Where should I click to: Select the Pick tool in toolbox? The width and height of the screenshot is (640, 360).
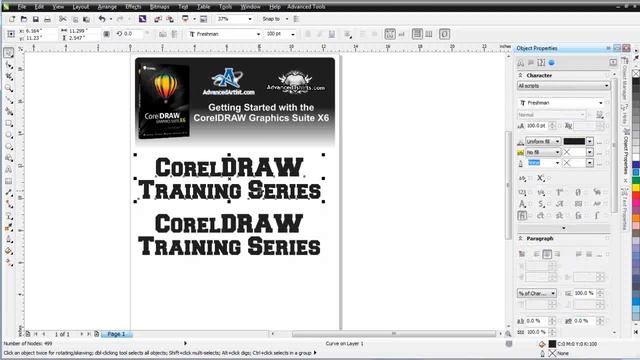point(9,53)
